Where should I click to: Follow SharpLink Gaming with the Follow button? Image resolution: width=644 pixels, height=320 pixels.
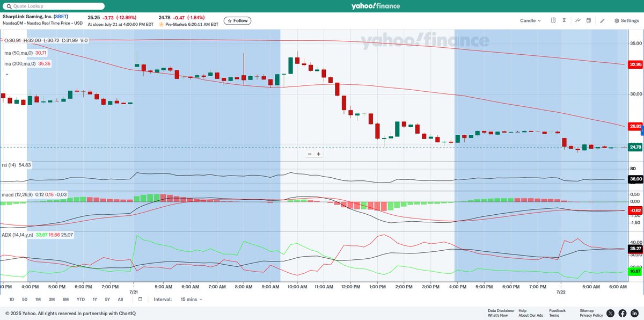[237, 21]
